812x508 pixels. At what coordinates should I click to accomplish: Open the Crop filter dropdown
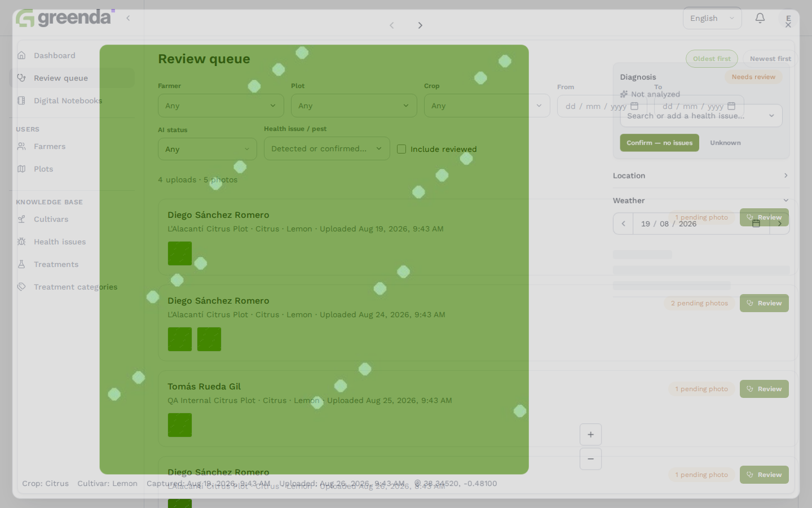[487, 106]
